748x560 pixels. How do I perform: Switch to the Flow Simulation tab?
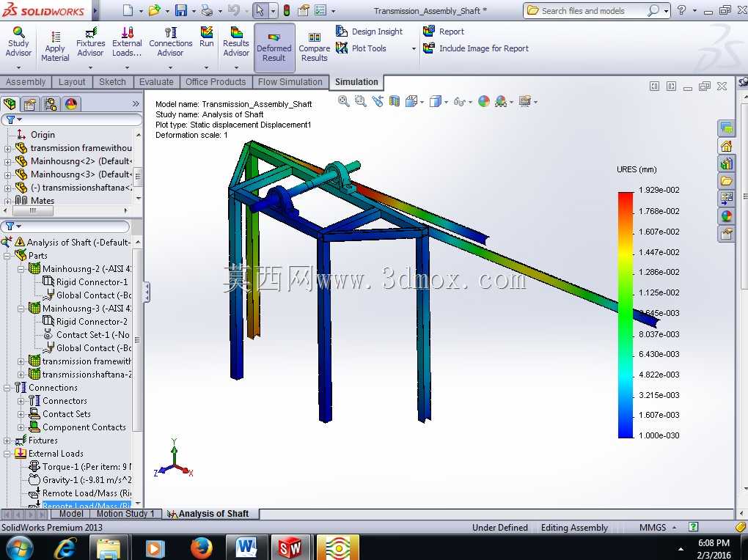tap(290, 81)
